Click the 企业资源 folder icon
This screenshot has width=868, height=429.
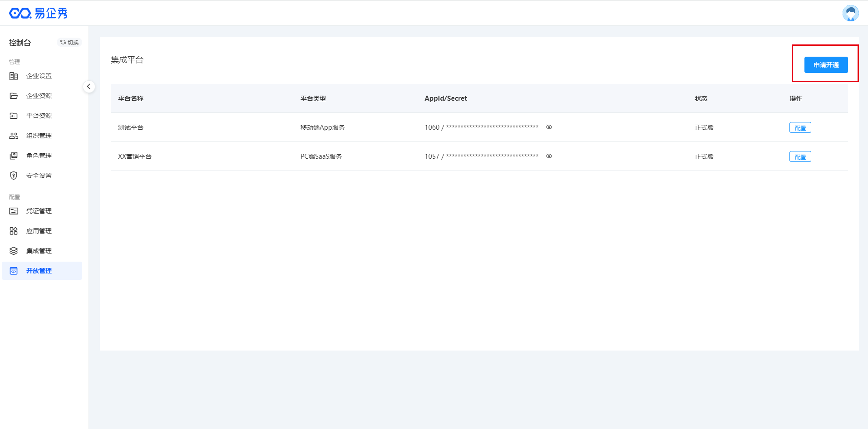point(14,96)
